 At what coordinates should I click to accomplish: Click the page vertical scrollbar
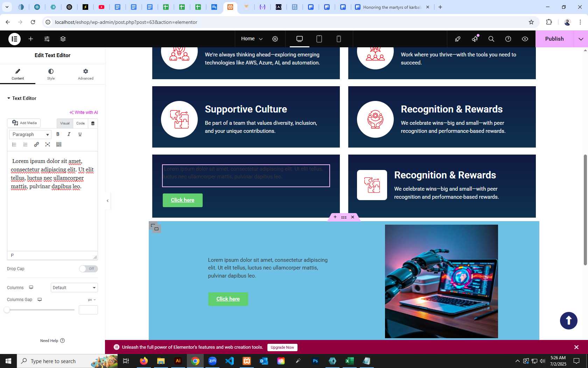(585, 210)
